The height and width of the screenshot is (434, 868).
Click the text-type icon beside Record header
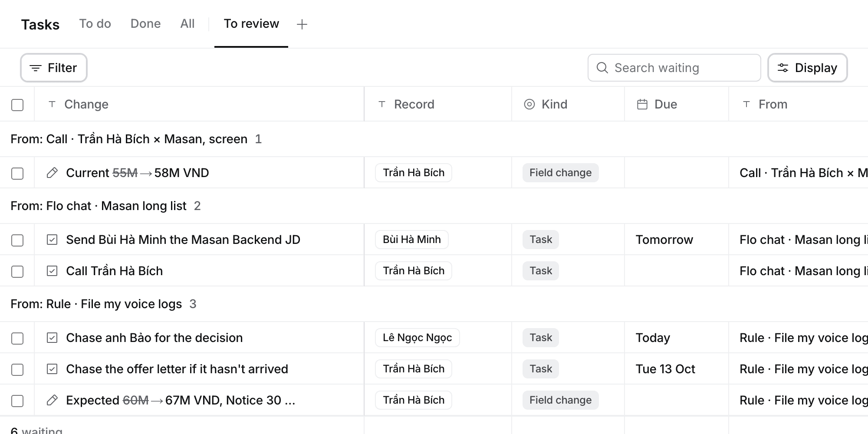coord(382,104)
